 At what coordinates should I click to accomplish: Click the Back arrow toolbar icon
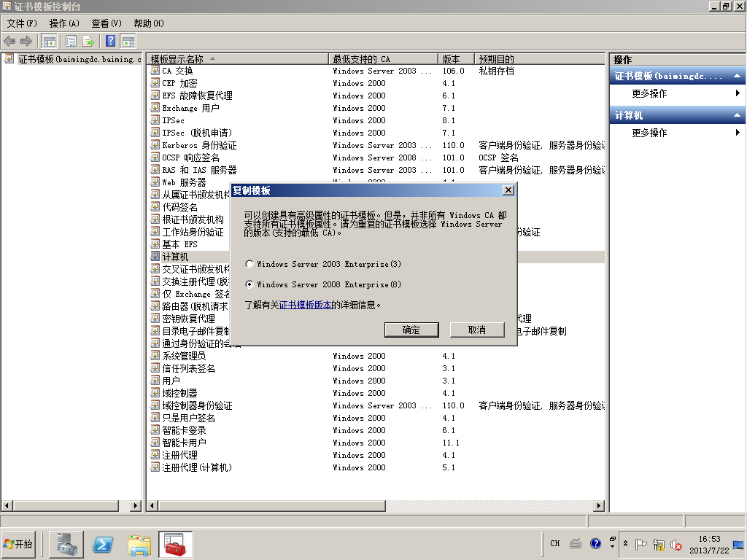click(x=9, y=42)
